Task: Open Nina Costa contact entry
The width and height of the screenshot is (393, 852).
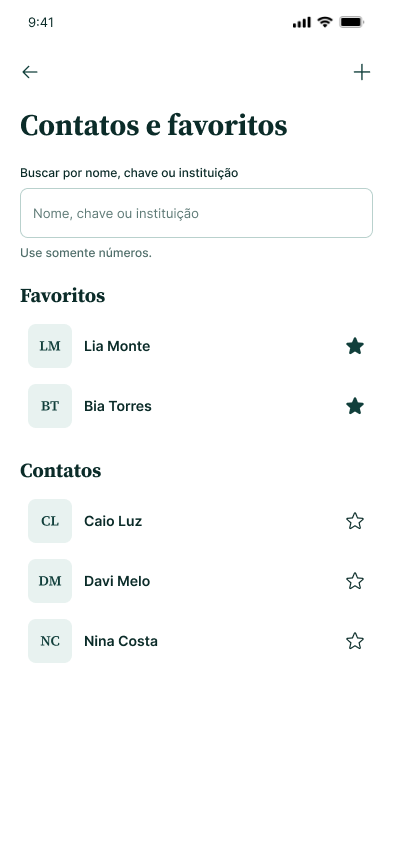Action: point(196,641)
